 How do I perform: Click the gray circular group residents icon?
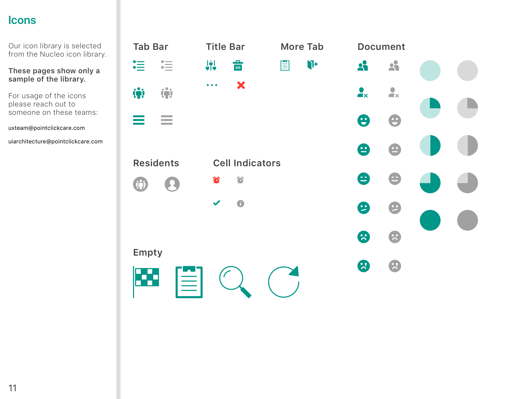pyautogui.click(x=141, y=184)
